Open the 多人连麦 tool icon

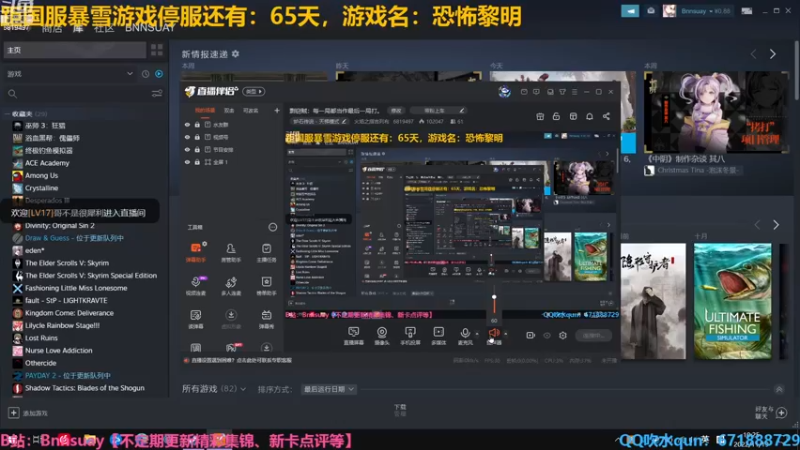231,286
